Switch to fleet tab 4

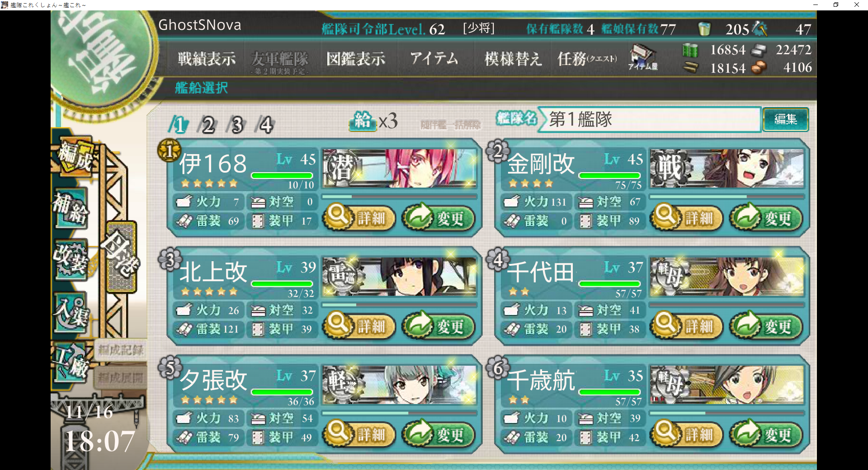tap(265, 125)
